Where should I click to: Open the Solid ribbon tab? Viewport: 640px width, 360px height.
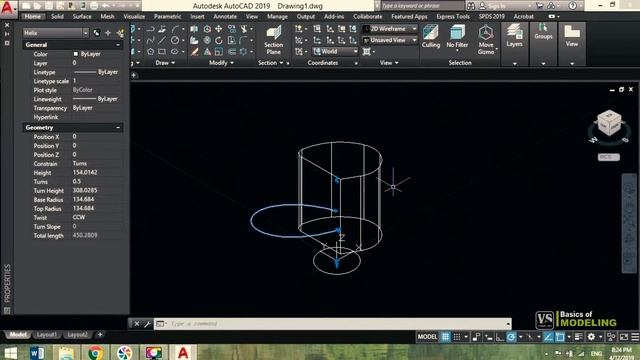tap(57, 16)
